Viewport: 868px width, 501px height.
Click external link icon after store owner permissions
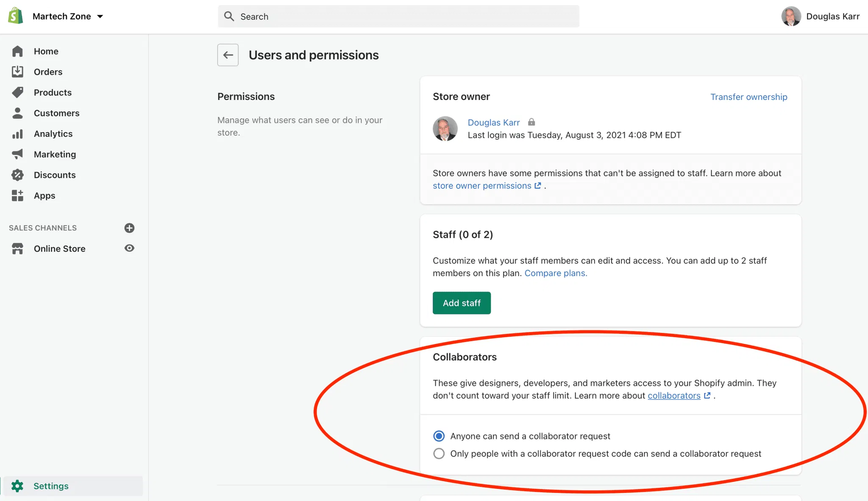pyautogui.click(x=537, y=185)
